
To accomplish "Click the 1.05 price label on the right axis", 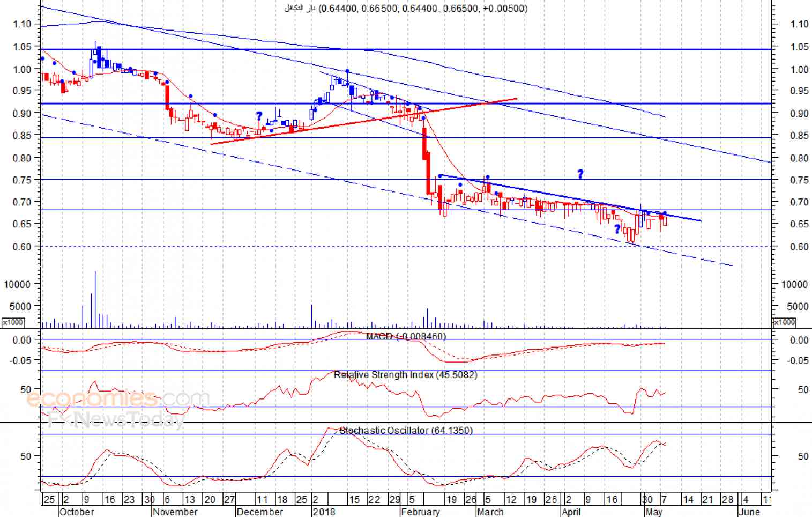I will [x=799, y=47].
